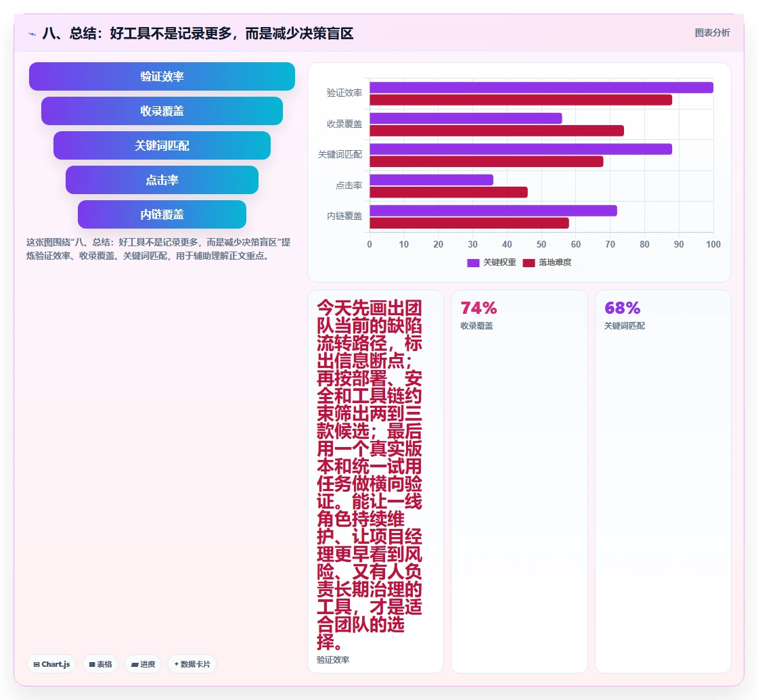
Task: Click the 100 tick on the x-axis
Action: coord(713,244)
